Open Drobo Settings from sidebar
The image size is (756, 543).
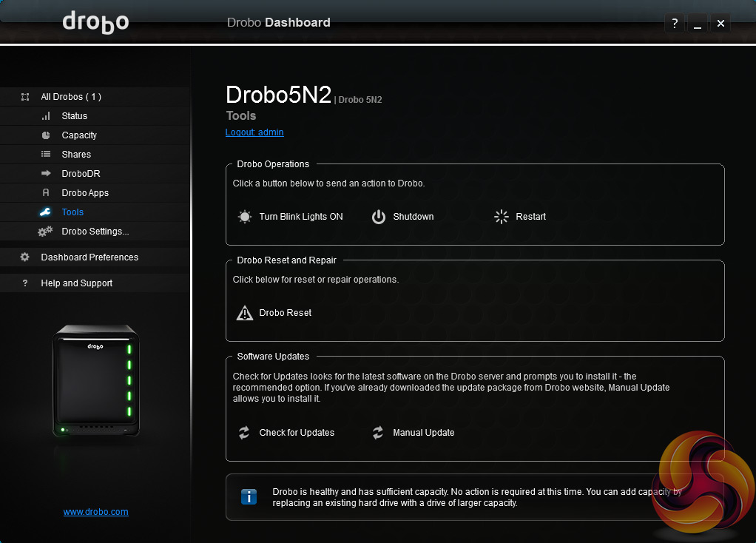95,232
